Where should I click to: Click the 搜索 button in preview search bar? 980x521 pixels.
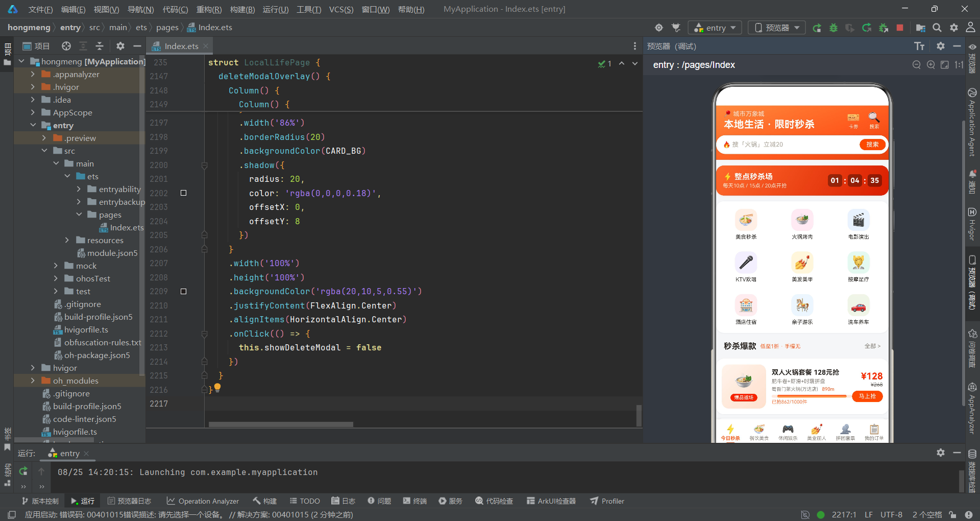(x=872, y=145)
